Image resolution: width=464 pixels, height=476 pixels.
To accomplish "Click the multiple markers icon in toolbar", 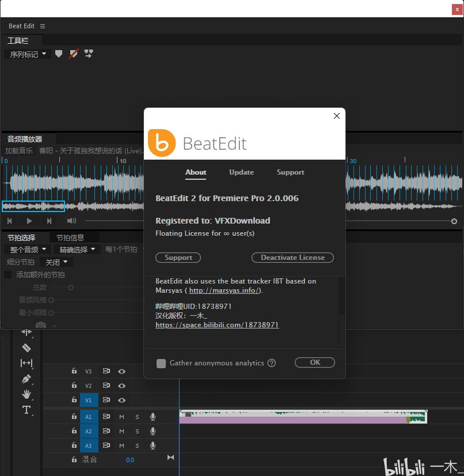I will (89, 54).
